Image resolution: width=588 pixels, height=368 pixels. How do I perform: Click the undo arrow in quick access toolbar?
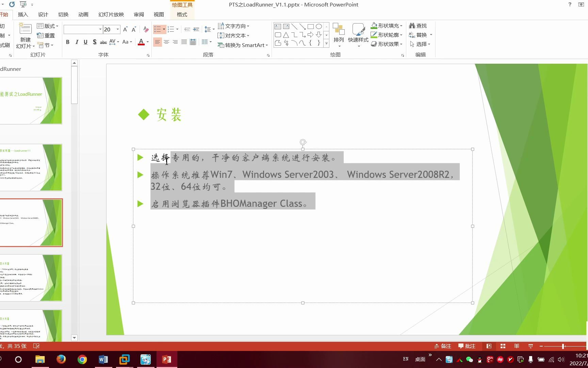tap(12, 4)
